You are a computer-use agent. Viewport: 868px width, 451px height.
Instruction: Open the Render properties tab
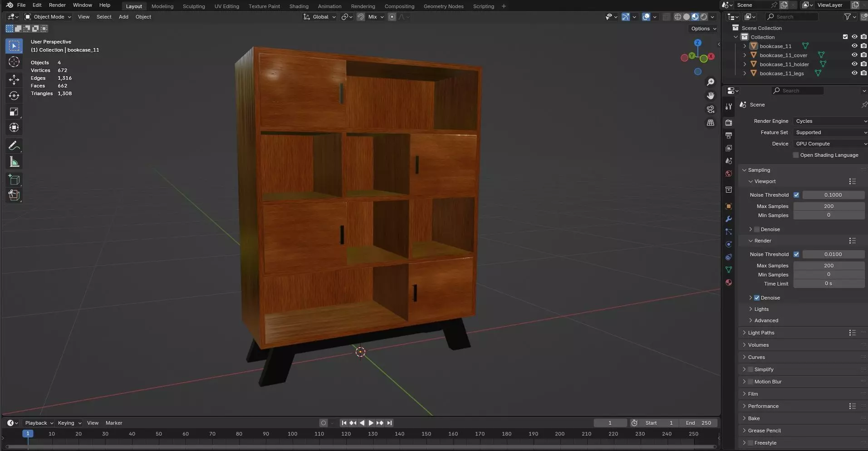[x=729, y=122]
